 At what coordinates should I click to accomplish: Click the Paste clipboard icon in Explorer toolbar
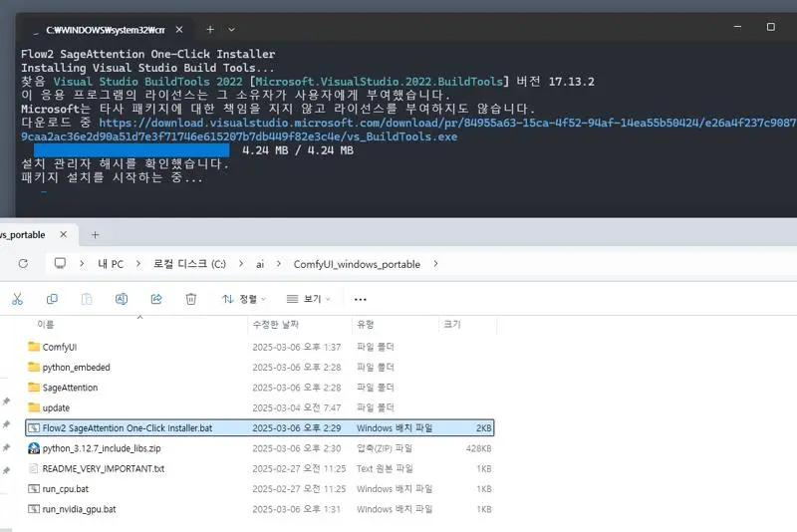pos(87,299)
